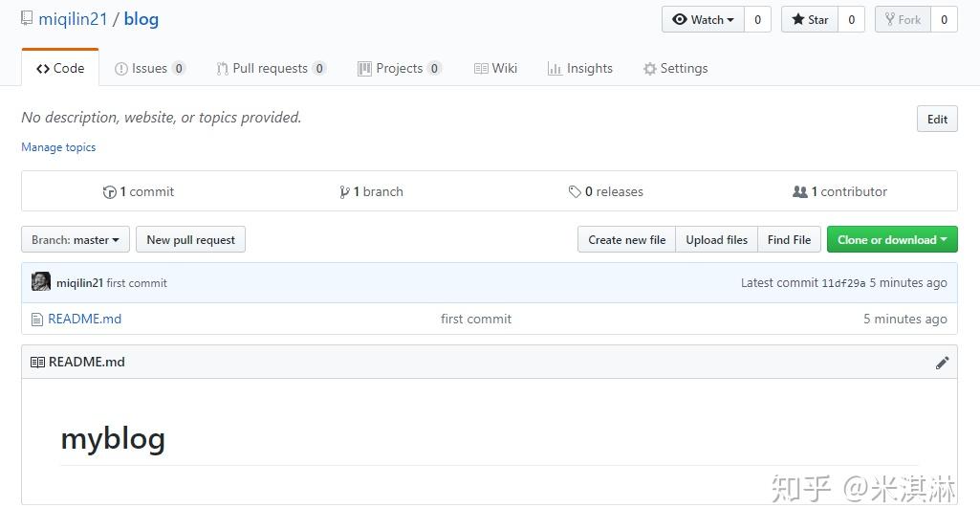The image size is (980, 530).
Task: Click the repository book icon by miqilin21
Action: click(27, 18)
